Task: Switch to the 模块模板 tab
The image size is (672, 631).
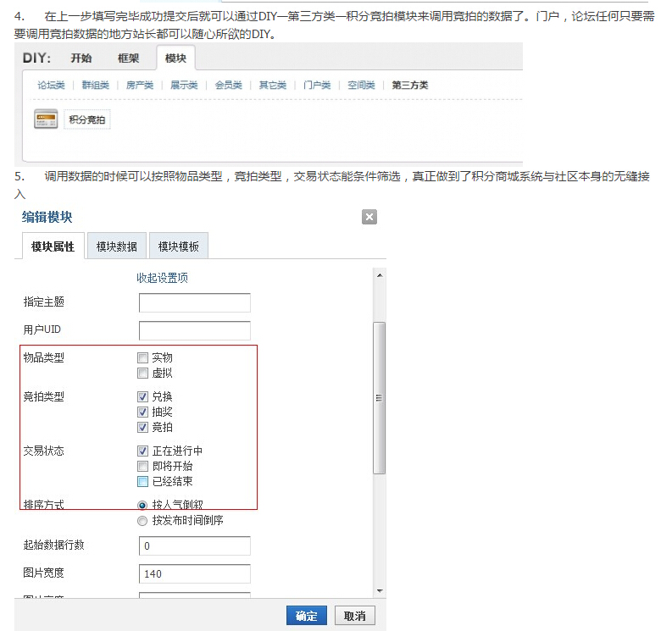Action: 178,246
